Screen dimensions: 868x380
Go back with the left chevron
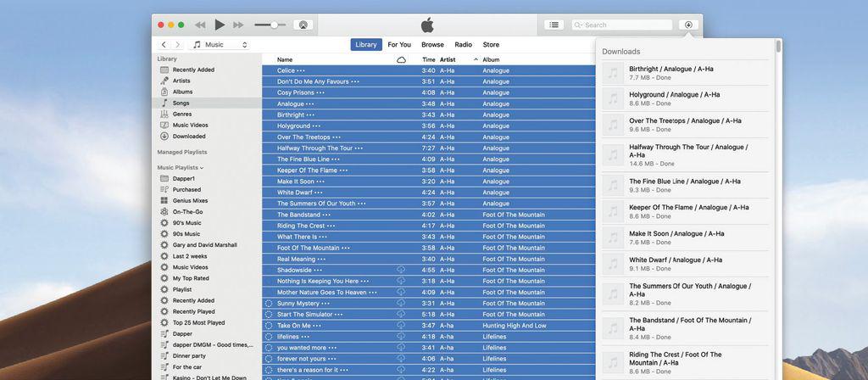(164, 45)
